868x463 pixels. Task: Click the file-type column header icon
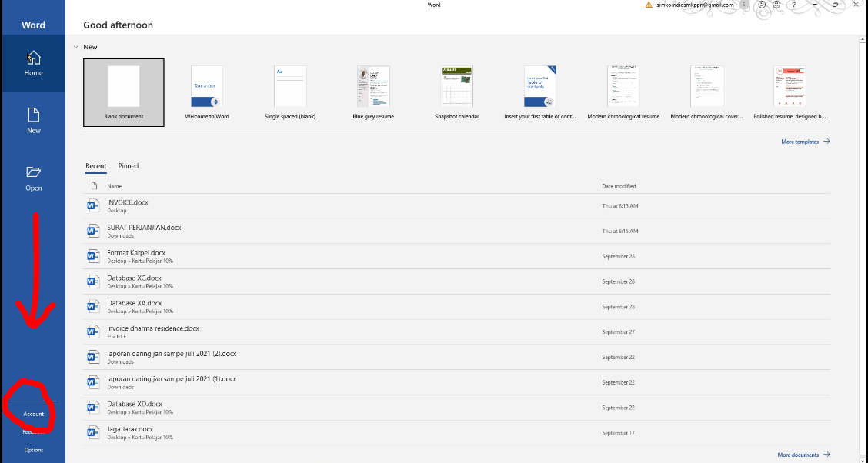tap(94, 186)
